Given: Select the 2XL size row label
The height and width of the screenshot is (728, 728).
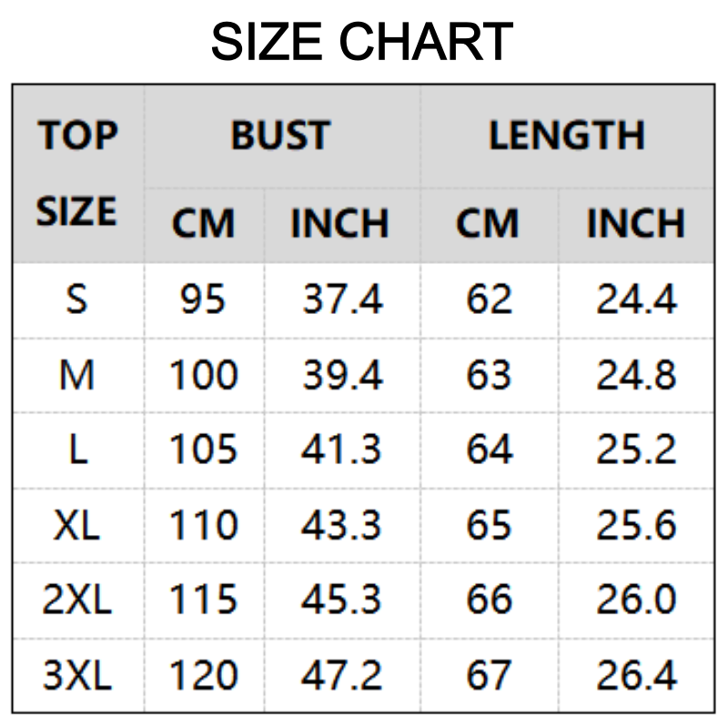Looking at the screenshot, I should [77, 599].
